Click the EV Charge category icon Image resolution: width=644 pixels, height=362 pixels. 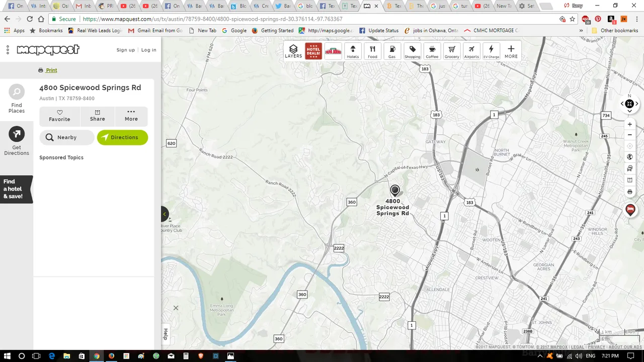click(491, 51)
